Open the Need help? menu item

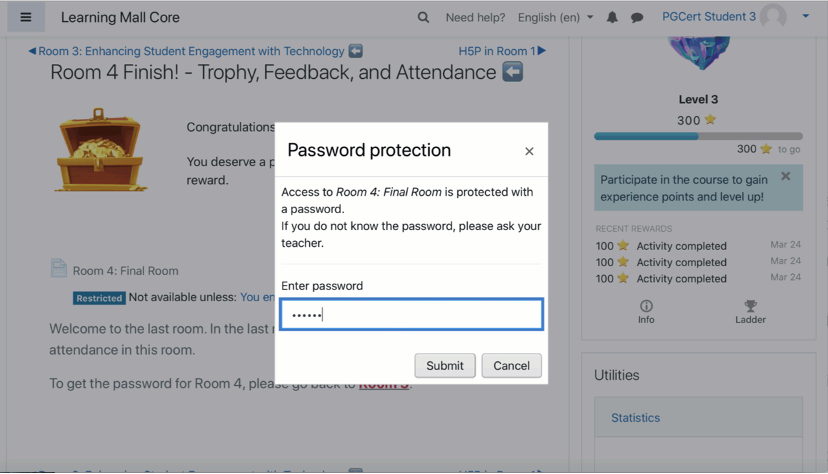click(475, 17)
